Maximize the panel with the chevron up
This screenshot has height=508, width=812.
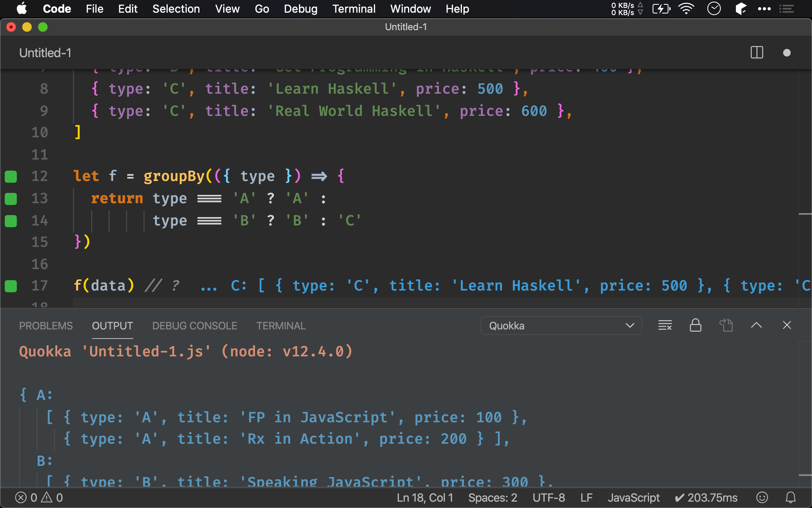click(756, 325)
